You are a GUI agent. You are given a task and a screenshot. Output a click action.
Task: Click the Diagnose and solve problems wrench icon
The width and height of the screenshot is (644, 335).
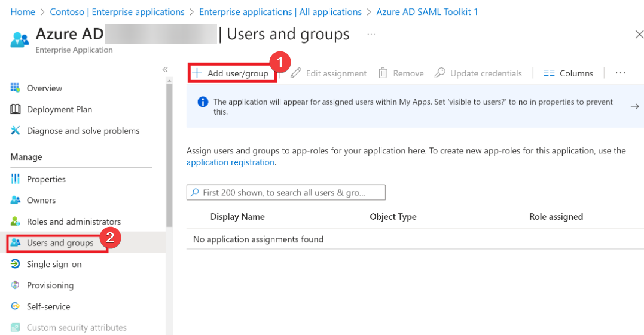(15, 130)
